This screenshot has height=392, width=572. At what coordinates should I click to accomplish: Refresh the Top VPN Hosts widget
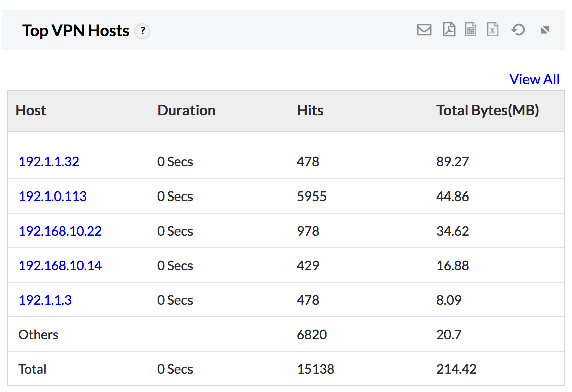(518, 30)
